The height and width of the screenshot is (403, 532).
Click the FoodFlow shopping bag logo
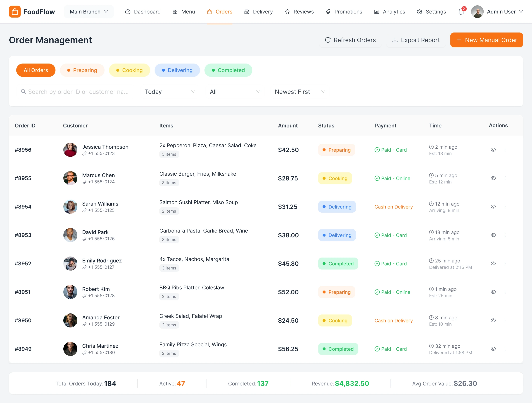coord(15,12)
